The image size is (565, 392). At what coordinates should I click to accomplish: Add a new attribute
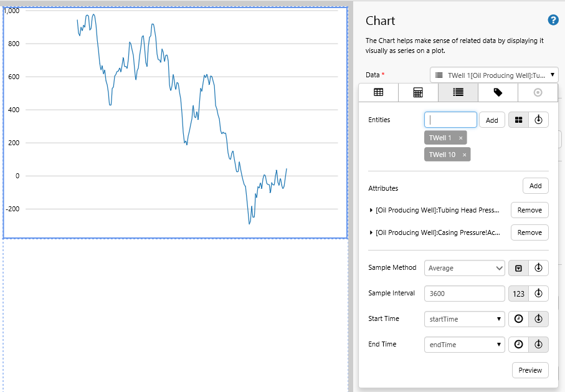[x=535, y=186]
